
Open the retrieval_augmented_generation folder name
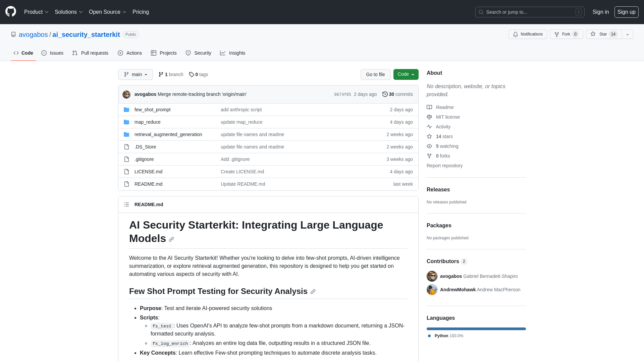click(168, 134)
